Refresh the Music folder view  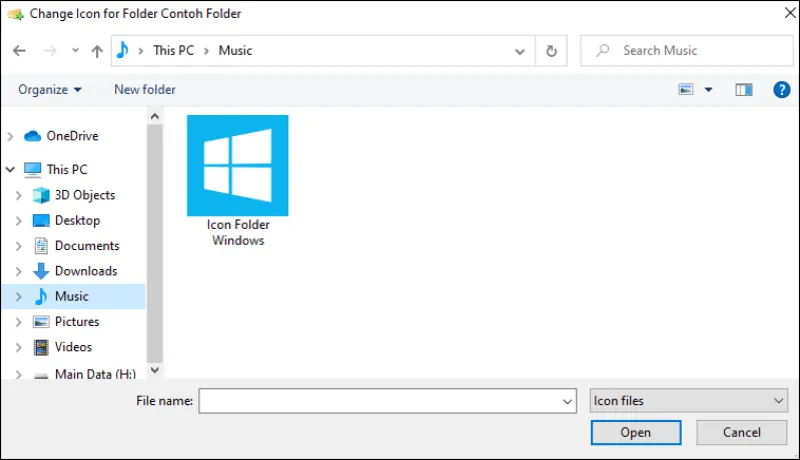[551, 51]
